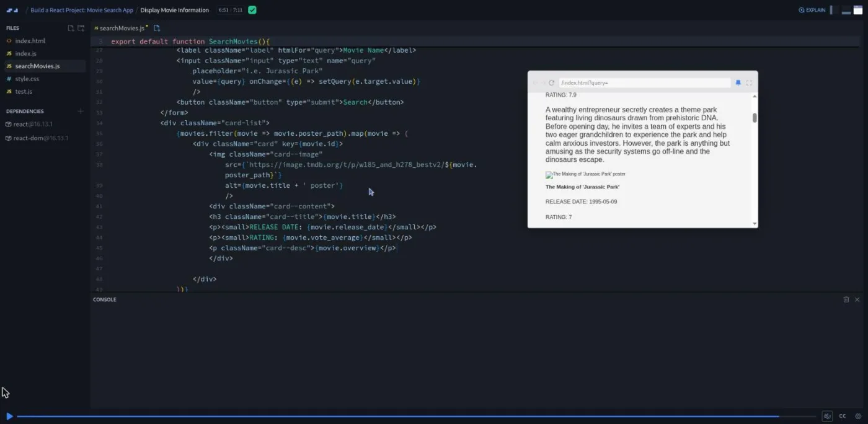Switch to searchMovies.js editor tab
Viewport: 868px width, 424px height.
click(122, 28)
